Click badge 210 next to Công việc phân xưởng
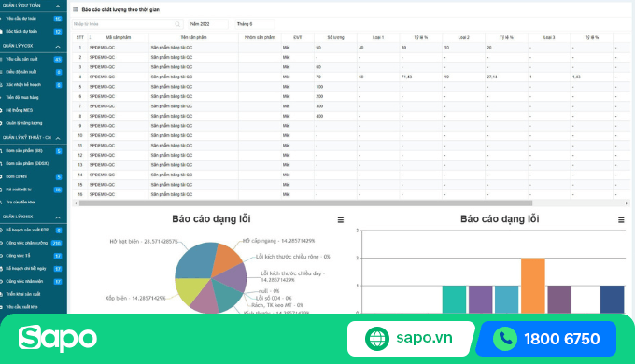Screen dimensions: 635x364 pyautogui.click(x=57, y=243)
